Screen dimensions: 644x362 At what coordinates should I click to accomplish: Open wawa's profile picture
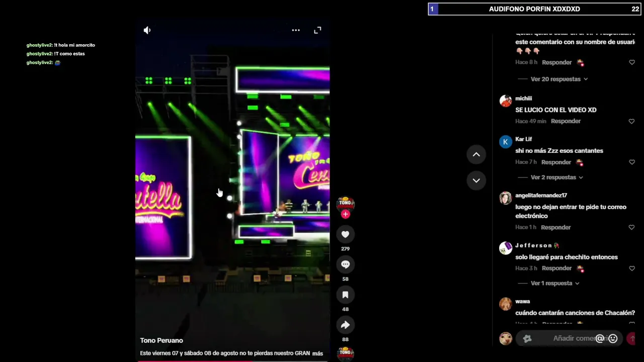[x=505, y=304]
